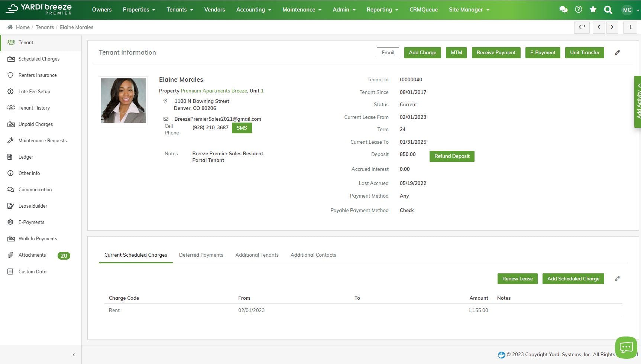Click the favorites star icon
Viewport: 641px width, 364px height.
click(x=593, y=10)
